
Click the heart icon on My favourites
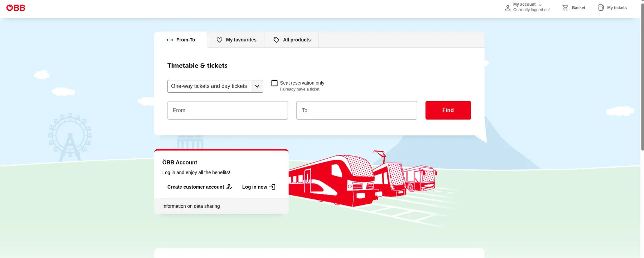tap(219, 40)
